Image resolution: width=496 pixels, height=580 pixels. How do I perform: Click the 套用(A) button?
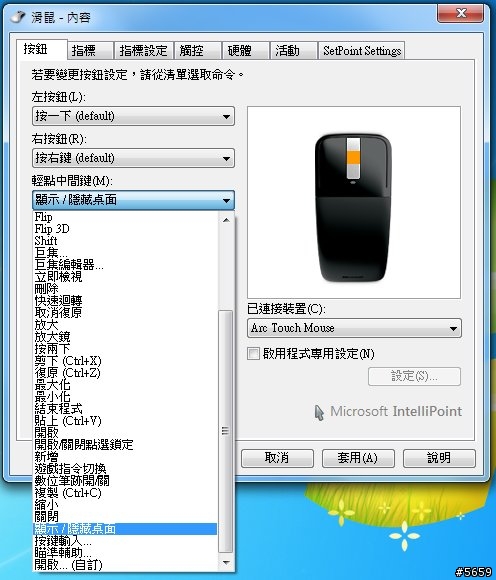coord(358,458)
